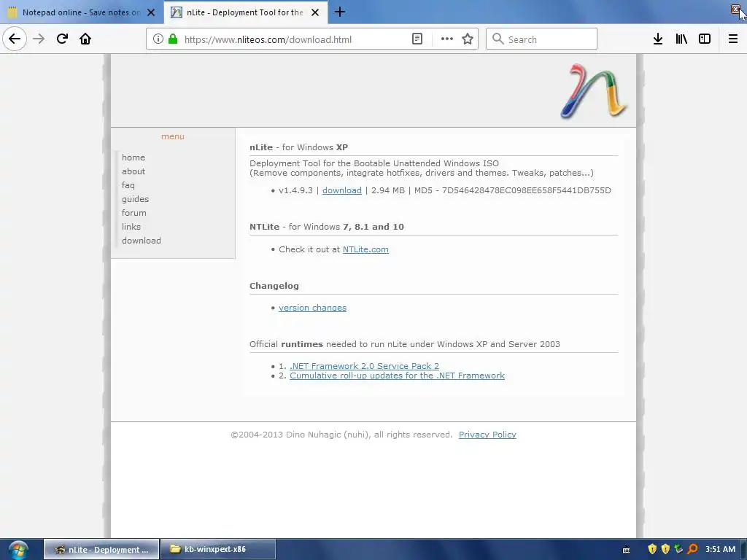
Task: Open the version changes link
Action: pos(312,308)
